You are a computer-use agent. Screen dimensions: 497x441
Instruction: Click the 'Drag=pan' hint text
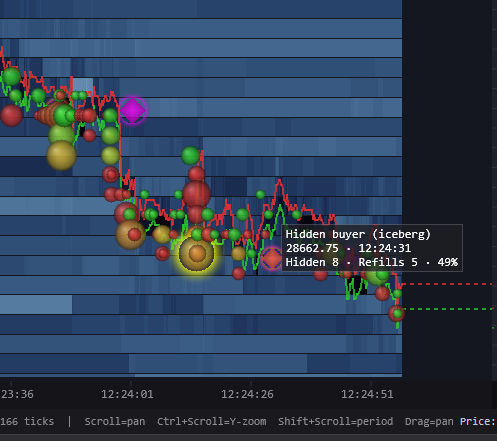pyautogui.click(x=429, y=422)
